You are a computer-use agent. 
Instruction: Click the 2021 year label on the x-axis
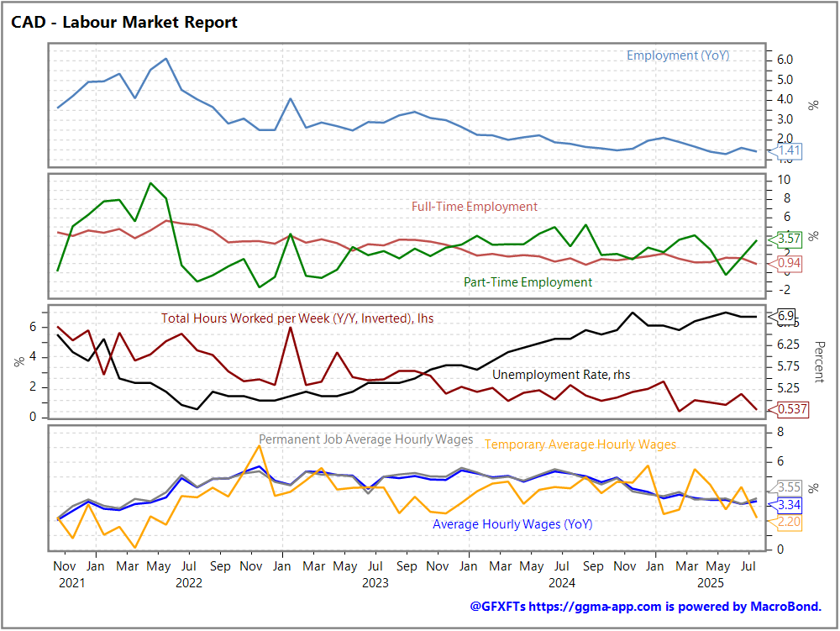coord(71,583)
